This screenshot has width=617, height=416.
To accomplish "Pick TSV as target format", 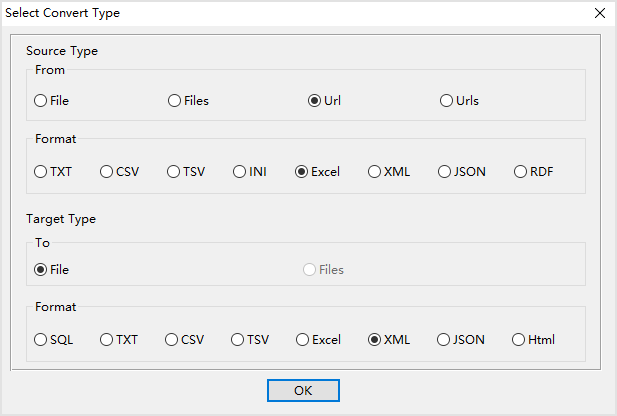I will (x=239, y=340).
